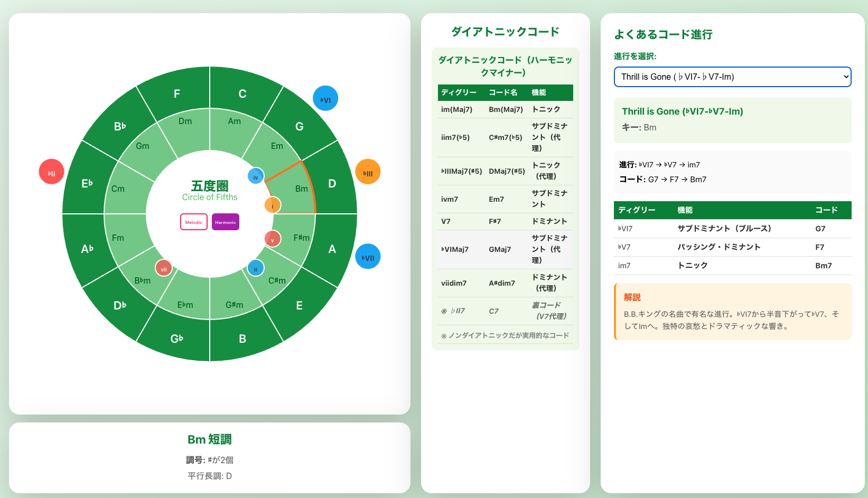868x498 pixels.
Task: Pick the E♭ major outer segment
Action: 87,183
